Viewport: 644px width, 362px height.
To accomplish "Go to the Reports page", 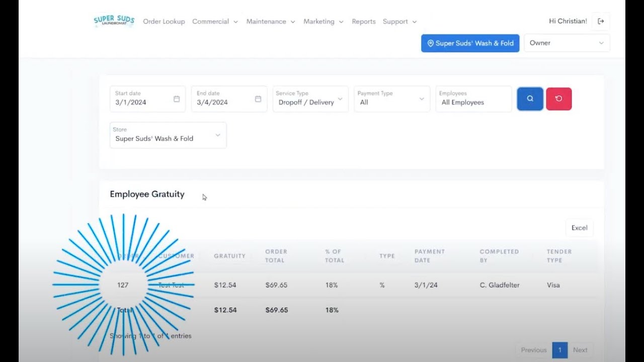I will [364, 22].
